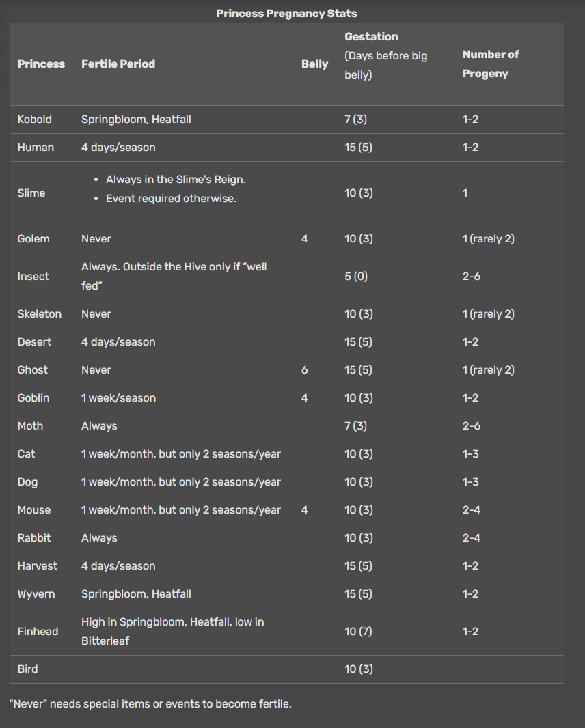This screenshot has height=728, width=585.
Task: Select Goblin's '1 week/season' cell
Action: point(118,398)
